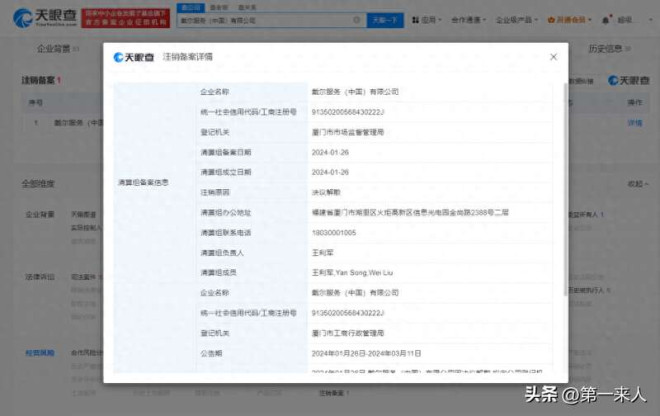The width and height of the screenshot is (660, 416).
Task: Expand the 应用 dropdown menu
Action: coord(431,19)
